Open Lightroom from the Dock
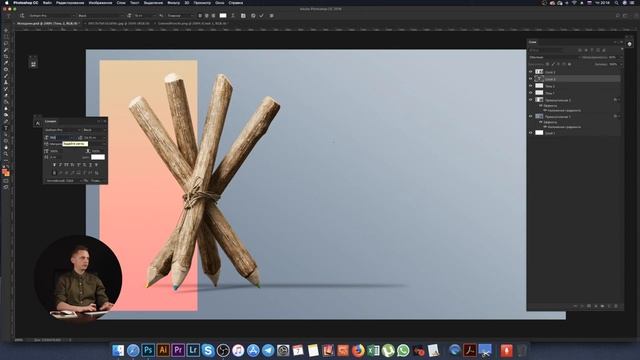640x360 pixels. (x=193, y=350)
